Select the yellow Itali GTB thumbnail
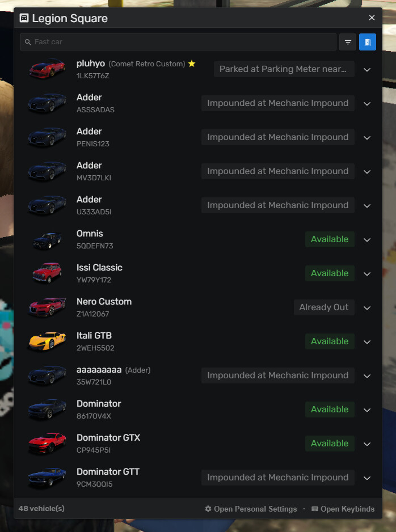 point(47,341)
